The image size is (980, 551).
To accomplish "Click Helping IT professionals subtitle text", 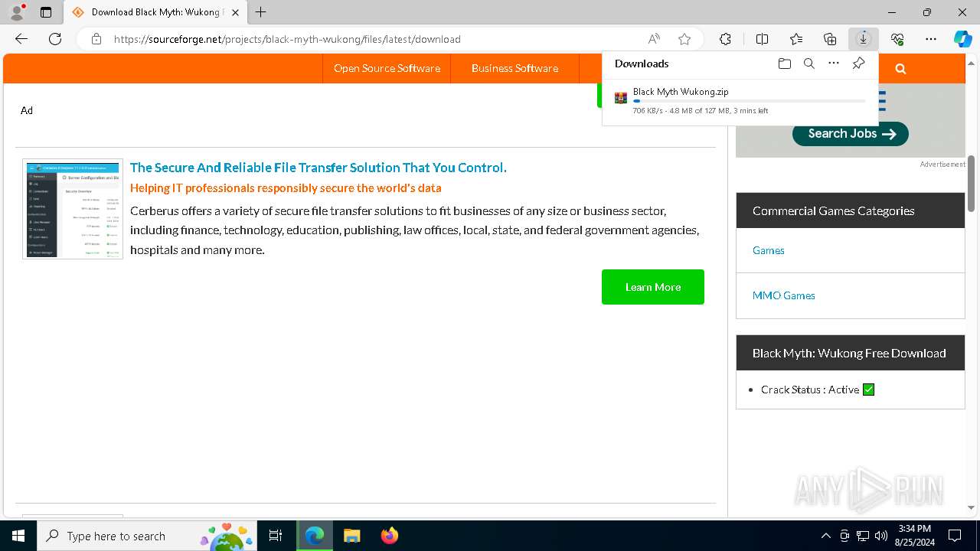I will tap(286, 187).
